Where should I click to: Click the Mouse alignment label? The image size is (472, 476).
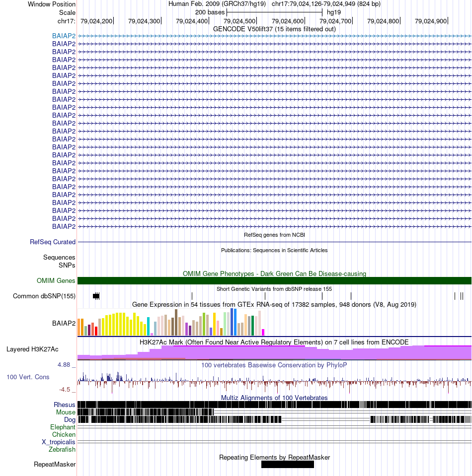point(66,412)
